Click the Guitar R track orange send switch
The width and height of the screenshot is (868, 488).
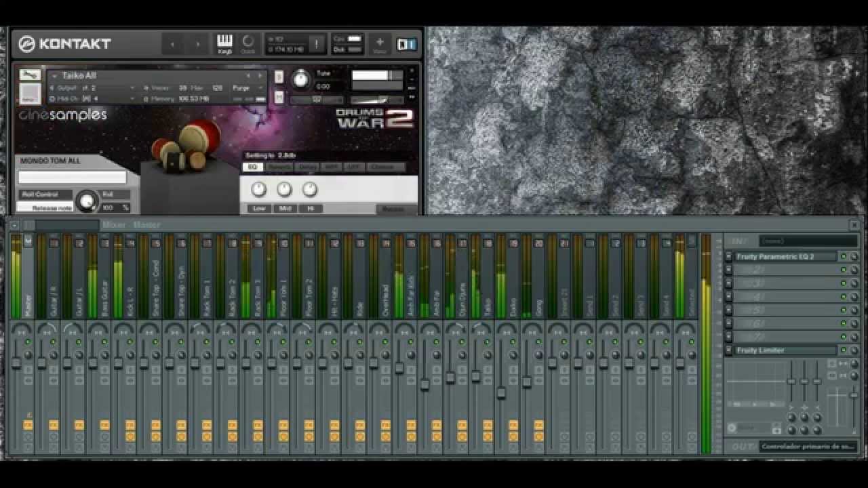(54, 425)
